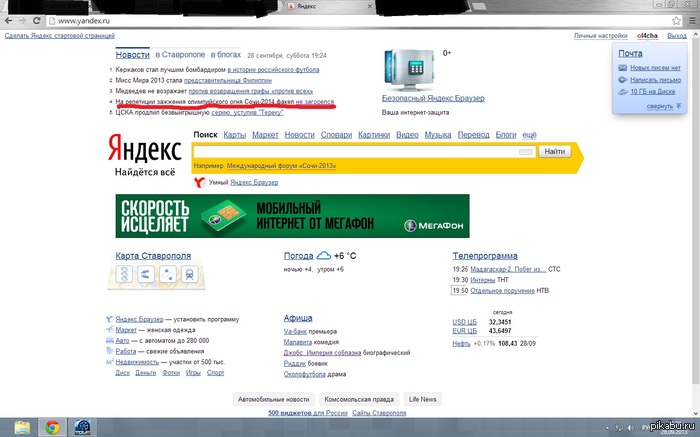
Task: Open Chrome from the Windows taskbar
Action: click(x=51, y=427)
